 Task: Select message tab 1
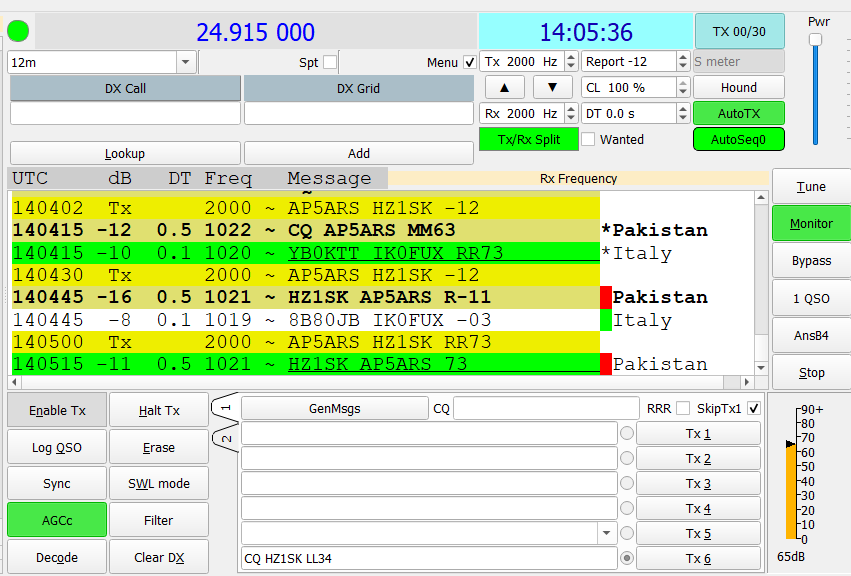(x=226, y=407)
